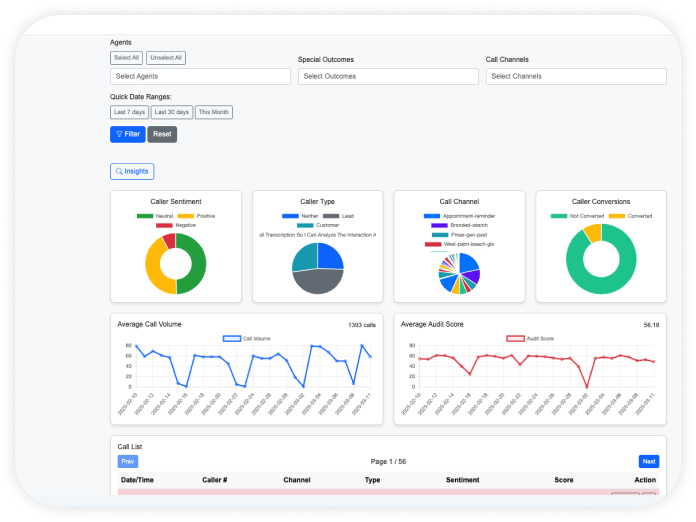
Task: Click the Sentiment column header
Action: tap(462, 480)
